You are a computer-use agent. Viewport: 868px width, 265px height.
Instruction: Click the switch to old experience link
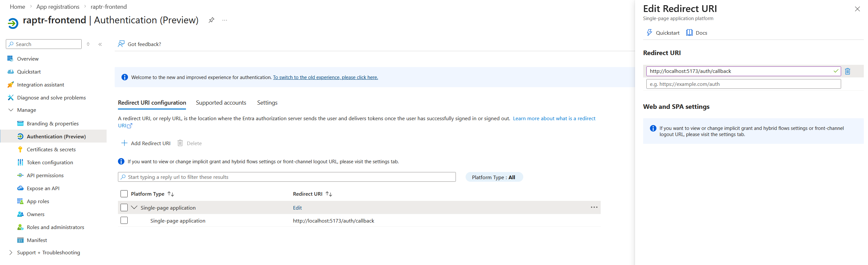point(325,77)
